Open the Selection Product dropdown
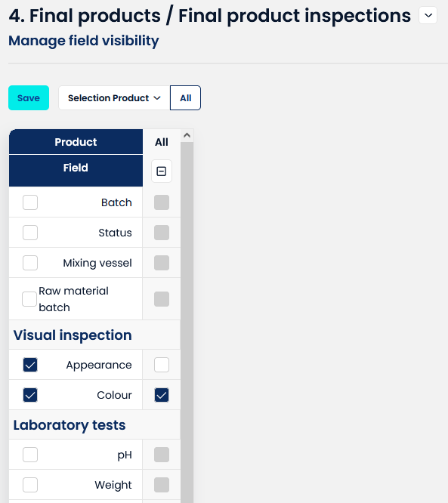This screenshot has height=503, width=448. point(114,98)
